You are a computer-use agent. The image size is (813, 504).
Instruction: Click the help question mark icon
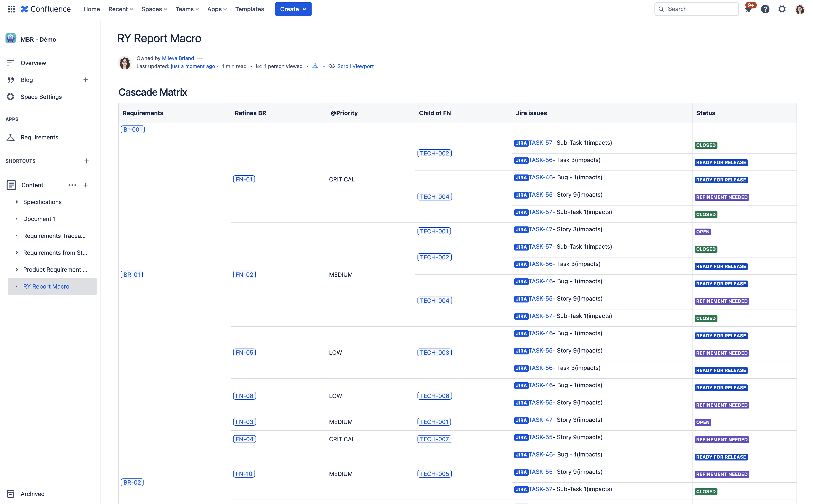pyautogui.click(x=765, y=9)
